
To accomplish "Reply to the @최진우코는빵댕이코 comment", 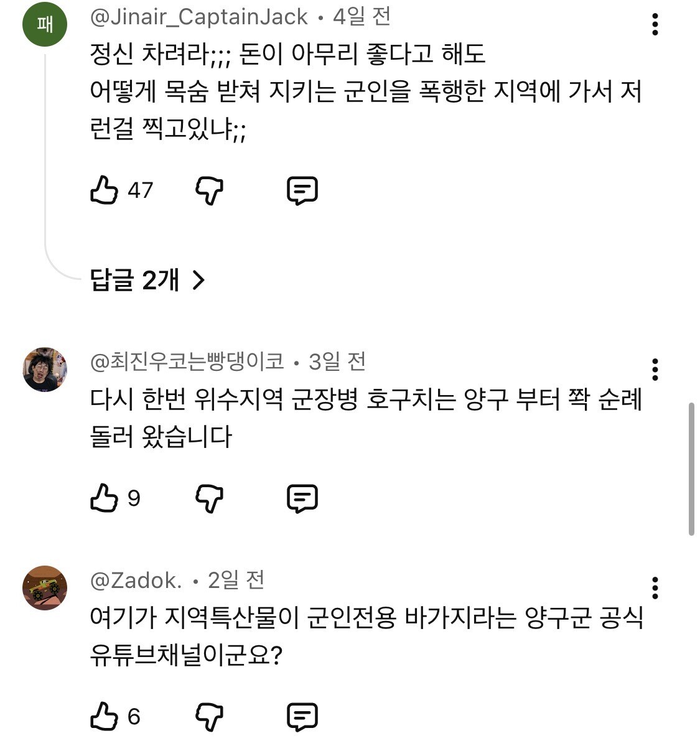I will pyautogui.click(x=302, y=498).
